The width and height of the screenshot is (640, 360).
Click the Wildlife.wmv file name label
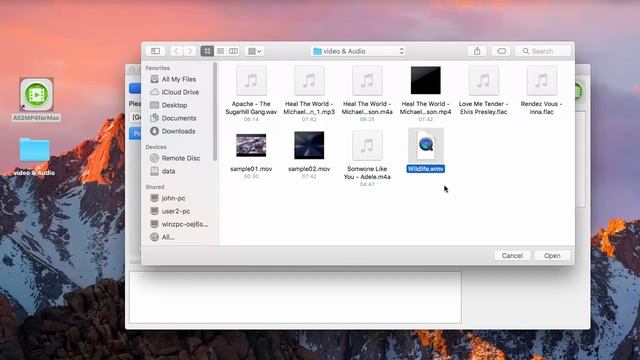[x=425, y=169]
